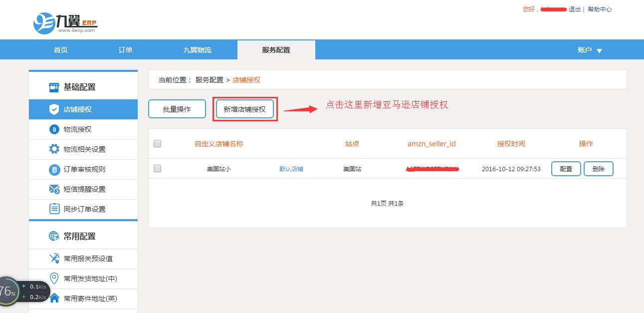The image size is (644, 313).
Task: Go to the 首页 tab
Action: click(x=60, y=50)
